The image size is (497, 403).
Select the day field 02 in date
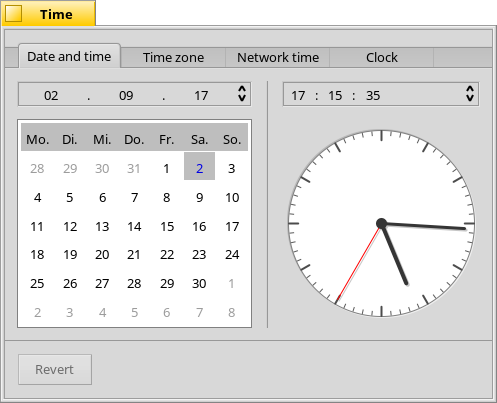51,96
